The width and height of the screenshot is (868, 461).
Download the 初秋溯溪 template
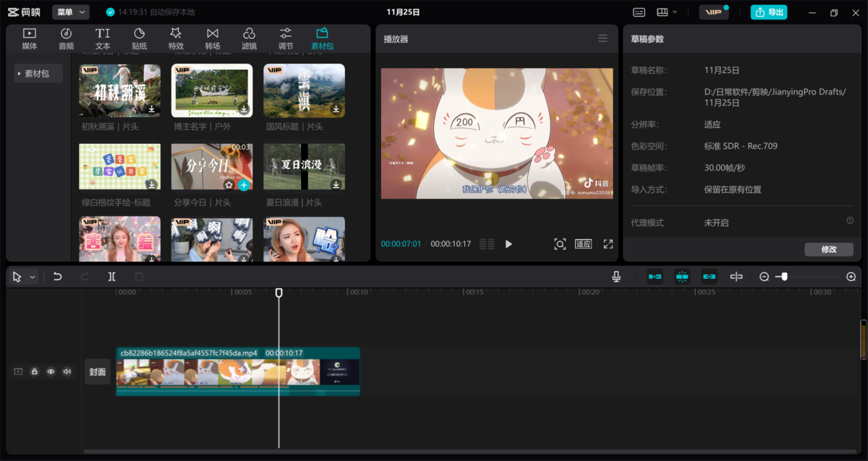pyautogui.click(x=152, y=109)
